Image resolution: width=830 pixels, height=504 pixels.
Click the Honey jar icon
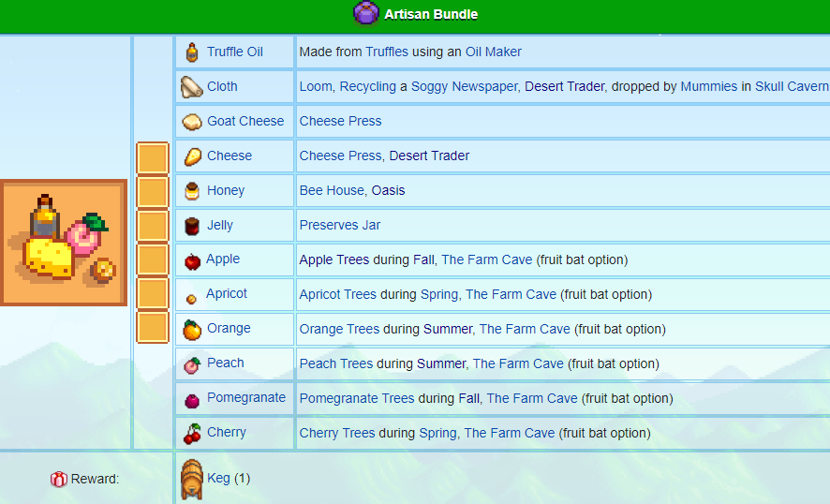pyautogui.click(x=192, y=191)
